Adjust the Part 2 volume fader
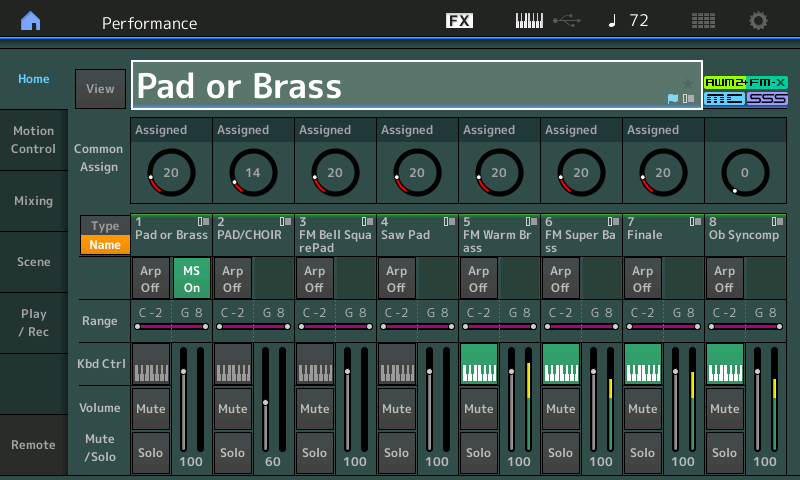This screenshot has width=800, height=480. tap(265, 403)
